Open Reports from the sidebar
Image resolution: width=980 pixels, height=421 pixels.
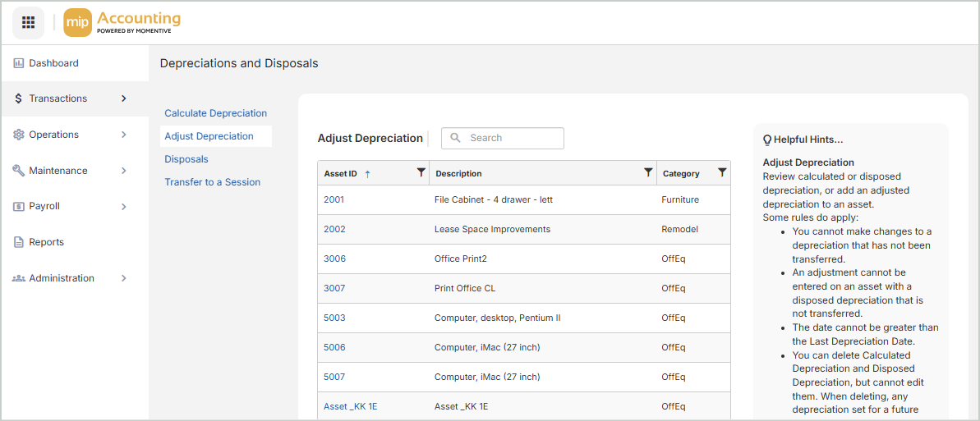(x=46, y=242)
